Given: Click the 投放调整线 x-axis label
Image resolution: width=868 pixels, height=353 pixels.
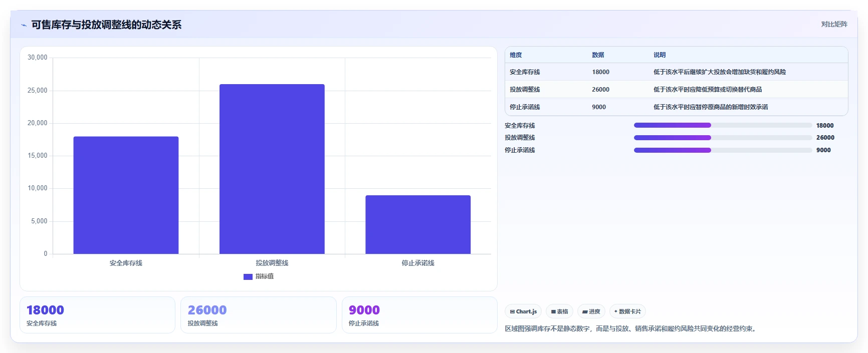Looking at the screenshot, I should [272, 263].
